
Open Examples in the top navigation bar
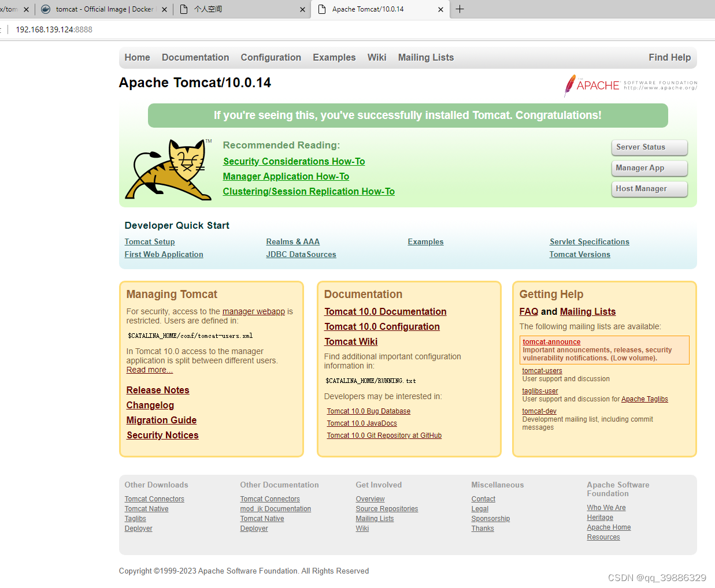pyautogui.click(x=334, y=57)
